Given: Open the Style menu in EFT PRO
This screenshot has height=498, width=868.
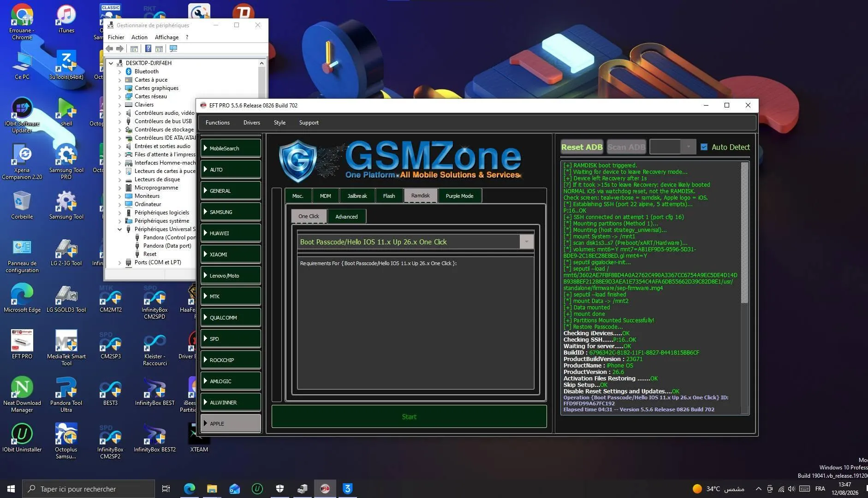Looking at the screenshot, I should [279, 123].
